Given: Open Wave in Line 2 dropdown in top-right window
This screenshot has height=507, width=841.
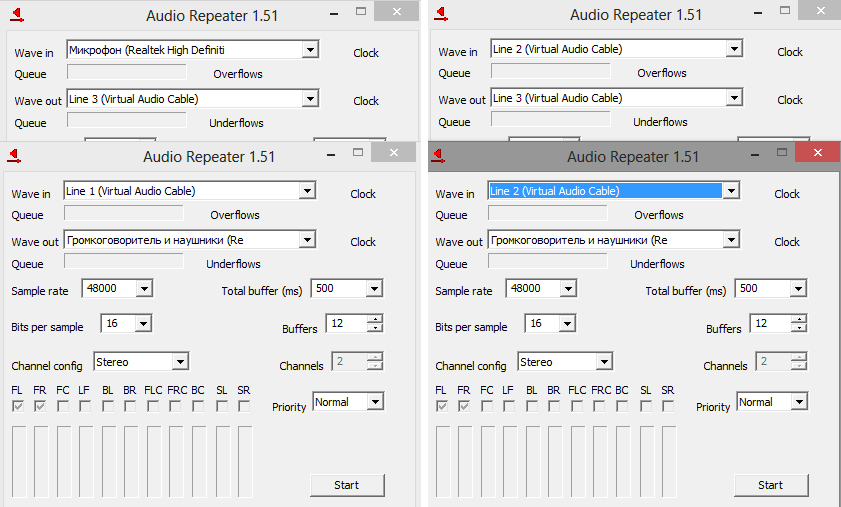Looking at the screenshot, I should [x=734, y=49].
